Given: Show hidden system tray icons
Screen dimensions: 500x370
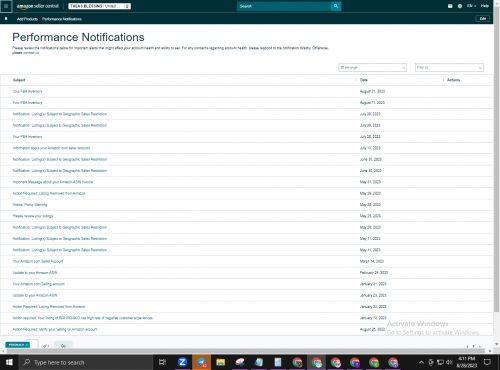Looking at the screenshot, I should 421,362.
